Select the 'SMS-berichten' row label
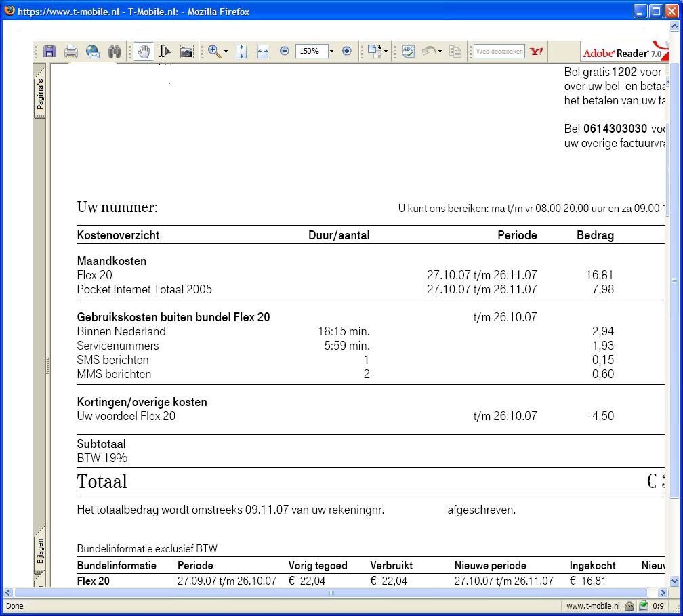 [112, 361]
